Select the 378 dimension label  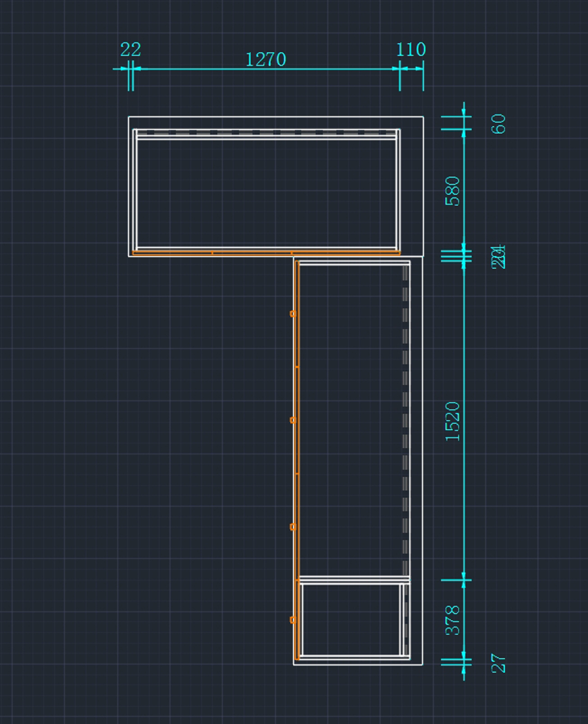click(x=452, y=620)
